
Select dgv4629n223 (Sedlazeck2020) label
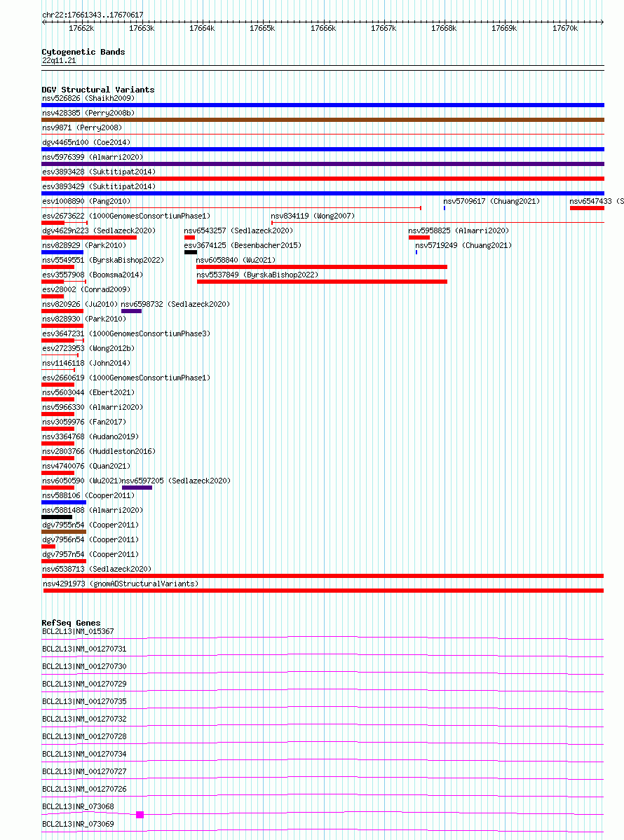[x=99, y=231]
